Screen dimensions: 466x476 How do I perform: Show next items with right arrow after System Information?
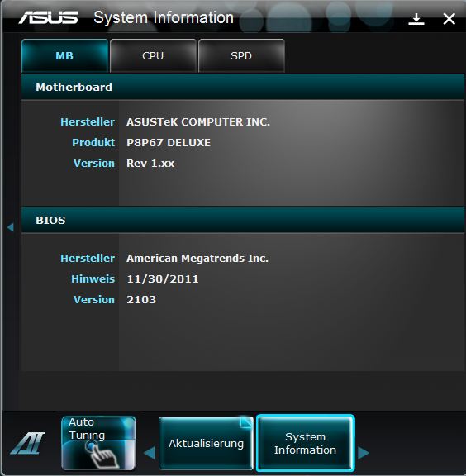coord(363,453)
